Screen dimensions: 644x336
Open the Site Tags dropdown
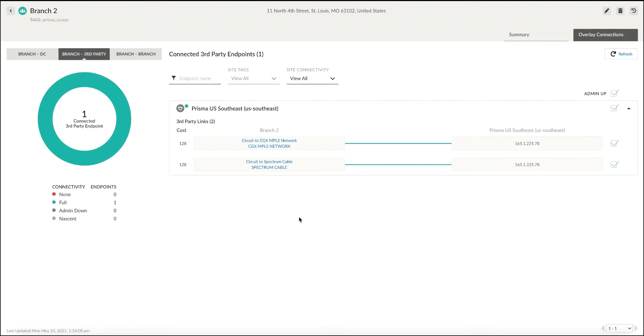tap(253, 79)
